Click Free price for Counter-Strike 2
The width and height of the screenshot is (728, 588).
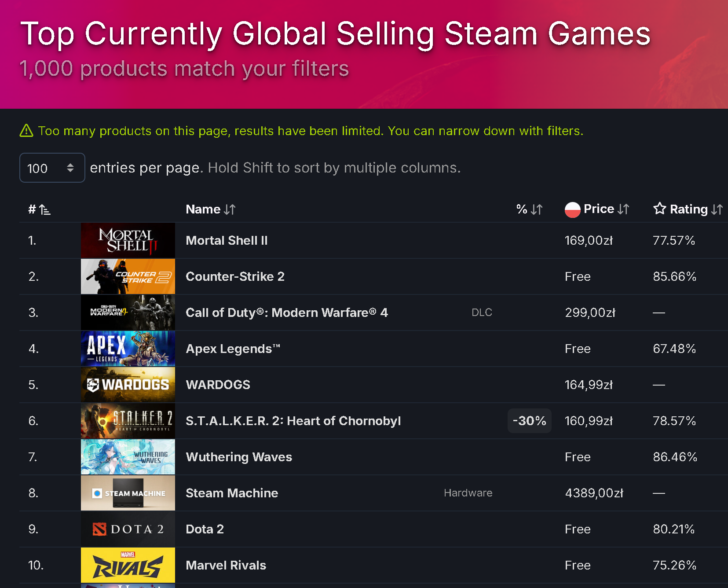(x=578, y=276)
